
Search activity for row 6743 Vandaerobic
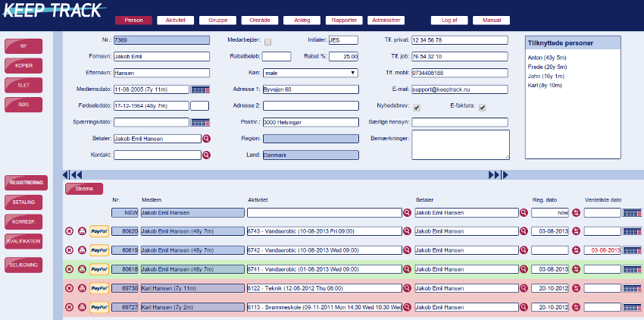coord(407,231)
